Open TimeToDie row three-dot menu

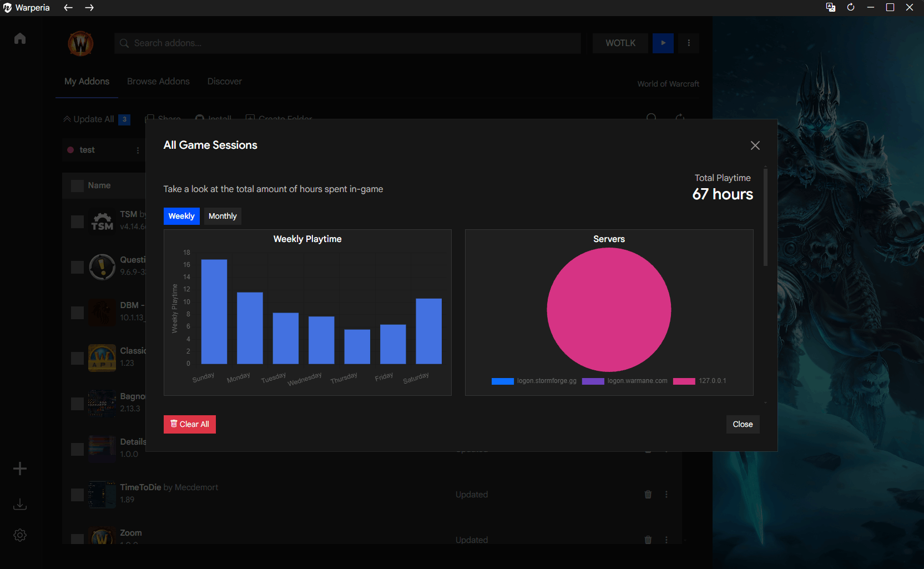tap(667, 494)
